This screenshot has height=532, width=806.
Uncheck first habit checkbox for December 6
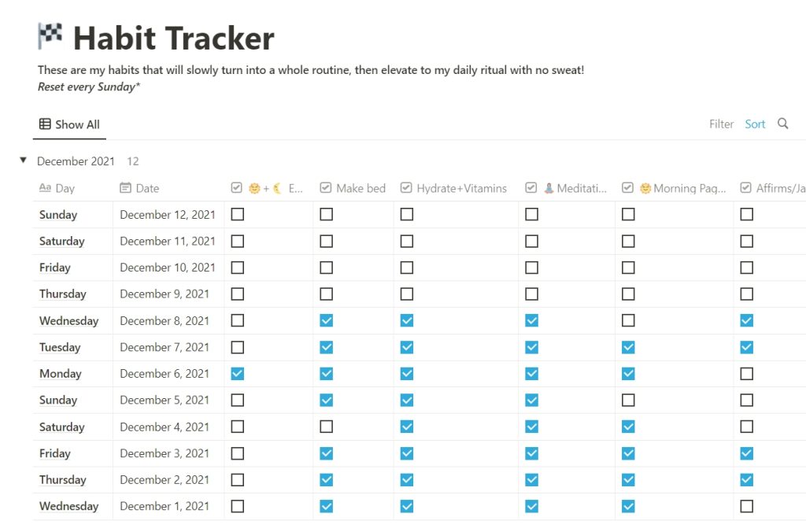[x=238, y=374]
